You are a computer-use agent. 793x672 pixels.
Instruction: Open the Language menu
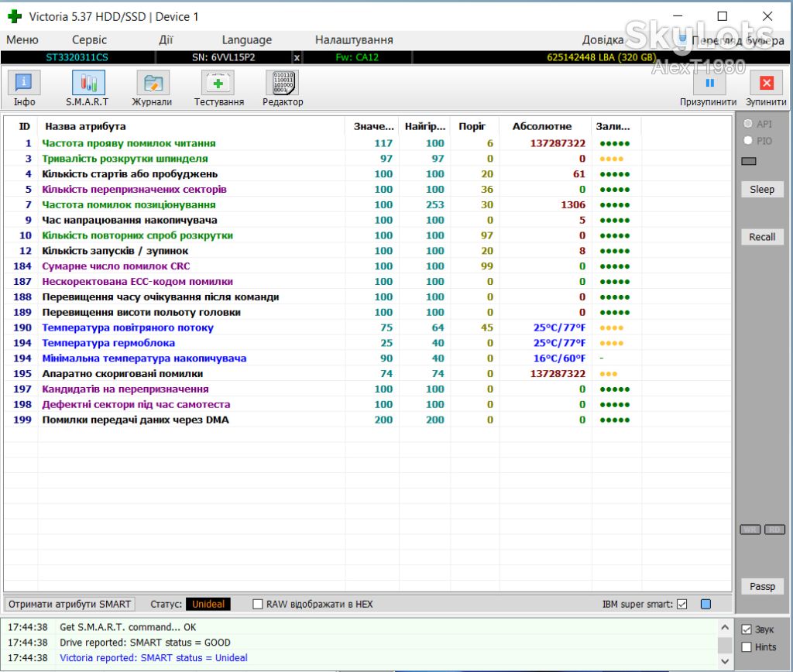click(247, 40)
